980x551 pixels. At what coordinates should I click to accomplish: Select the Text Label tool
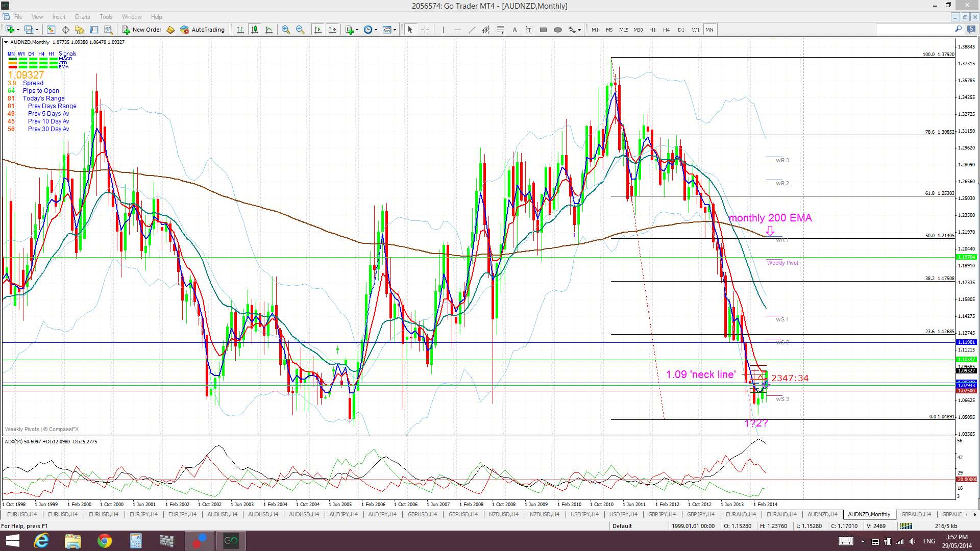pos(529,30)
